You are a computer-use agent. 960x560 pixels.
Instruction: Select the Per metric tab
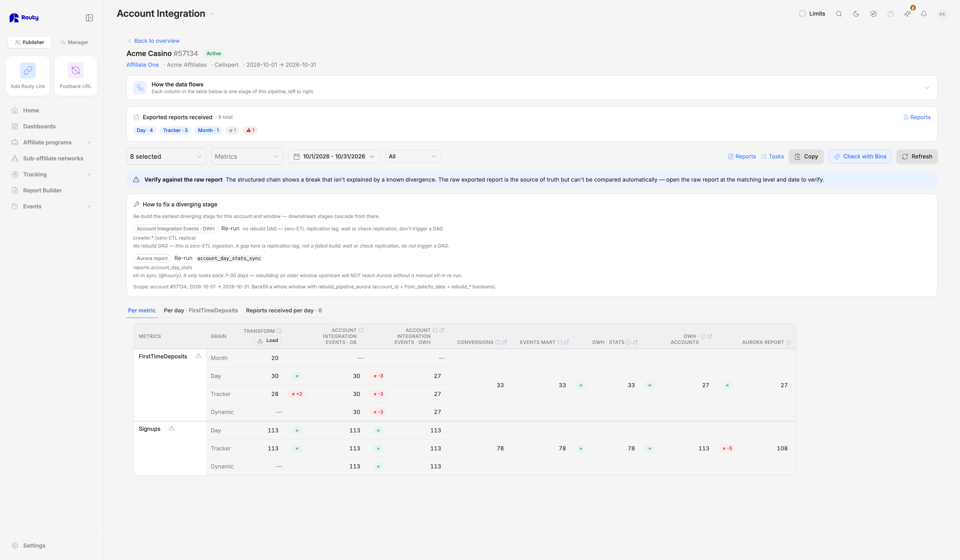[x=142, y=310]
